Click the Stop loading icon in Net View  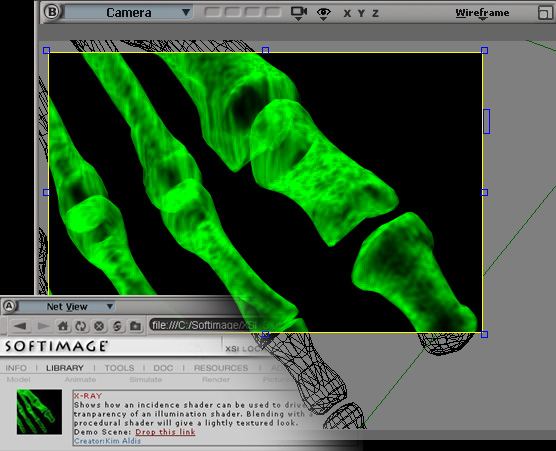pyautogui.click(x=99, y=325)
